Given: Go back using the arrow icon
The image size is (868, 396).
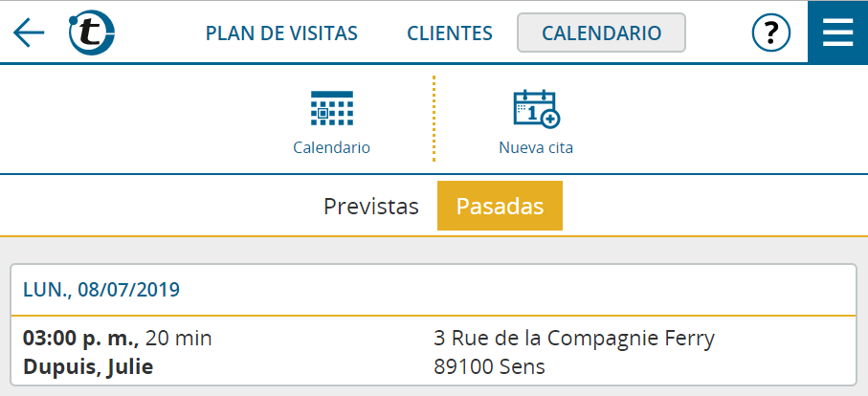Looking at the screenshot, I should click(29, 33).
